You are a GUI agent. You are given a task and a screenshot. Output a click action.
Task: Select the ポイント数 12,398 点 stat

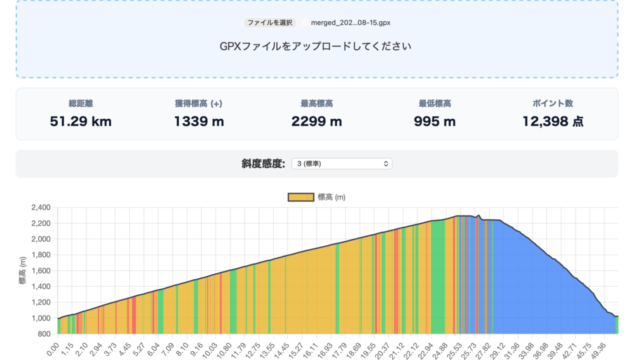pyautogui.click(x=553, y=114)
